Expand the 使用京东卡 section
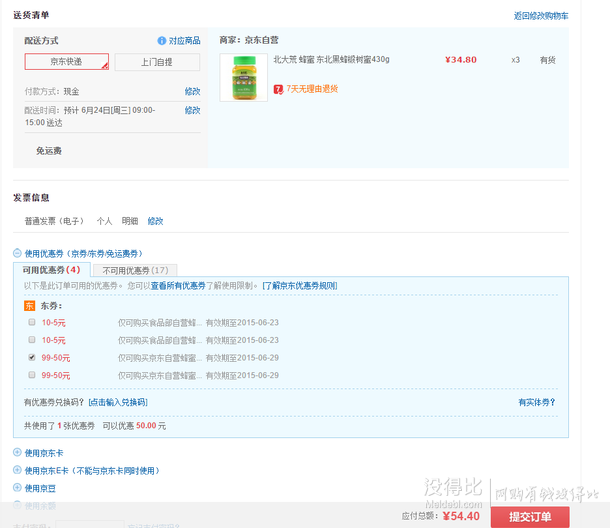The width and height of the screenshot is (610, 528). (17, 452)
